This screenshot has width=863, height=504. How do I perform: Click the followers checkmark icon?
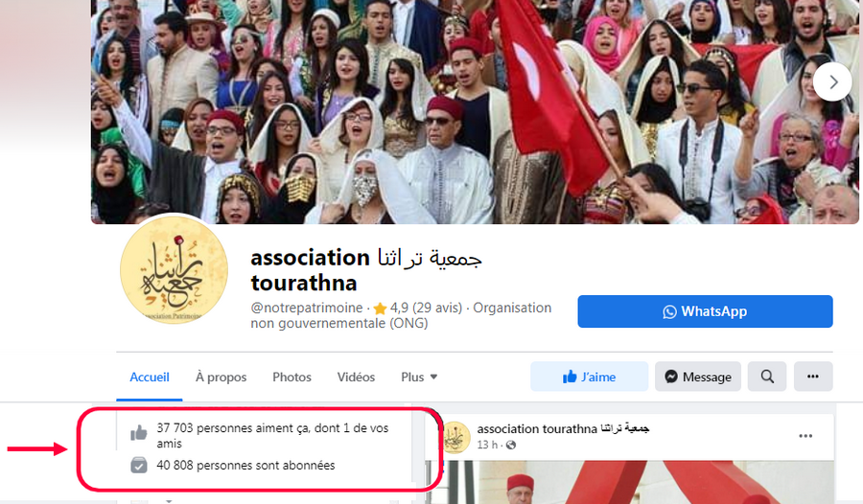point(139,466)
